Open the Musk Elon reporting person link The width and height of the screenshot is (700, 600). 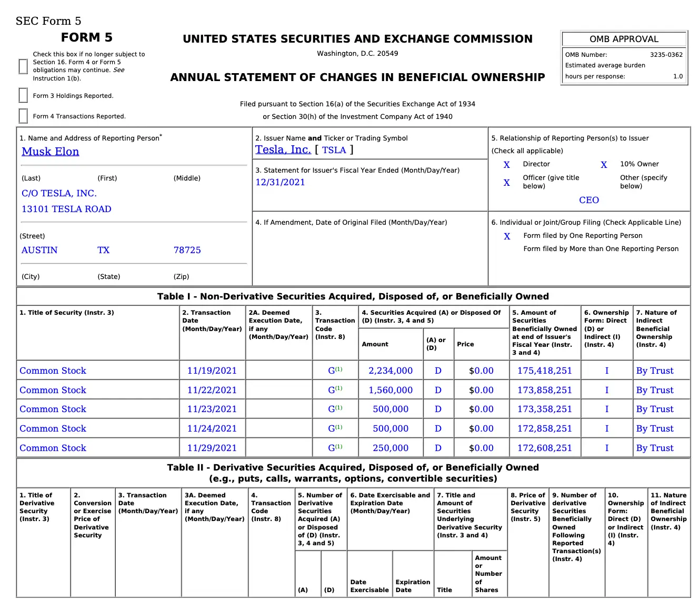pos(51,152)
